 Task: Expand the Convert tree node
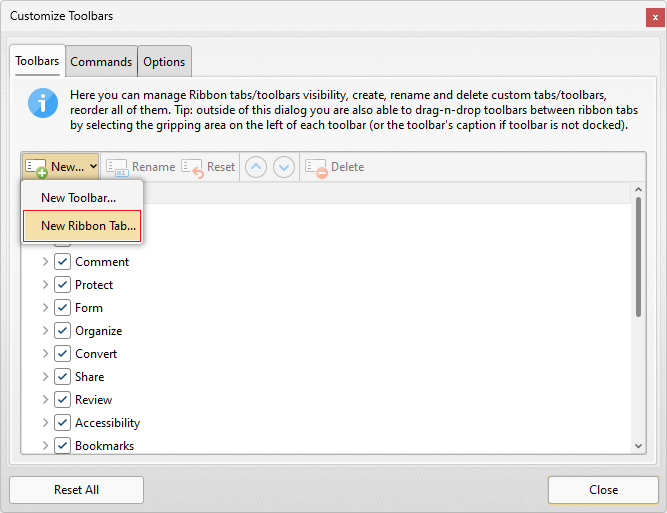[45, 353]
